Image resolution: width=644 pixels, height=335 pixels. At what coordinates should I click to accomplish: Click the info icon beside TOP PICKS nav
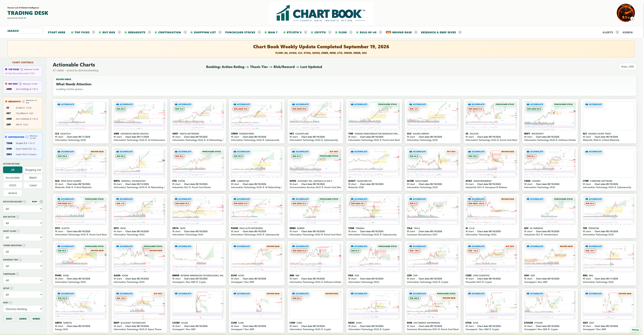[x=94, y=32]
